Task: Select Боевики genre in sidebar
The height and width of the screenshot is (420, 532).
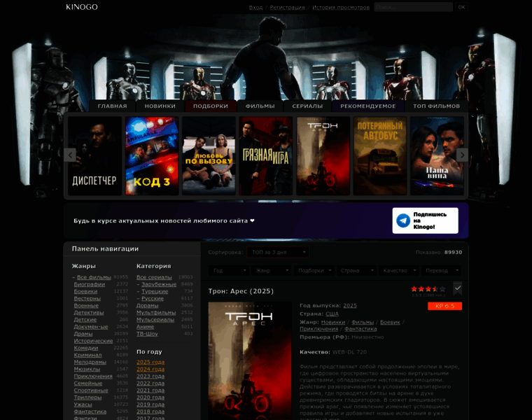Action: [85, 291]
